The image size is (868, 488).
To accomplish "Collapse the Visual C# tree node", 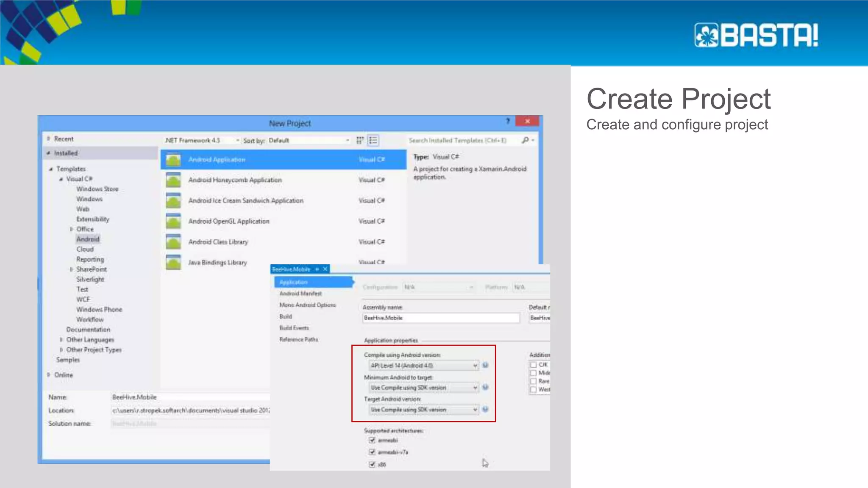I will click(61, 179).
